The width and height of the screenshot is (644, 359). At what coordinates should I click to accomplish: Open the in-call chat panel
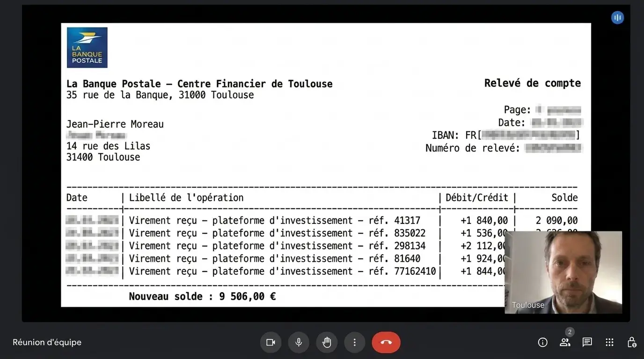[x=587, y=343]
